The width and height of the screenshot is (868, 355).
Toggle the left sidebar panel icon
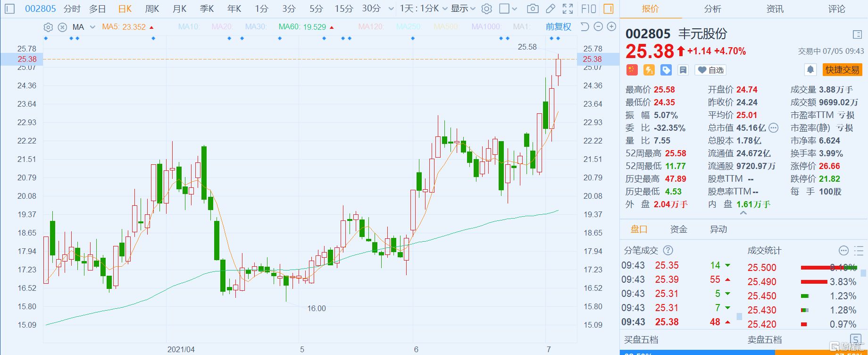(9, 8)
